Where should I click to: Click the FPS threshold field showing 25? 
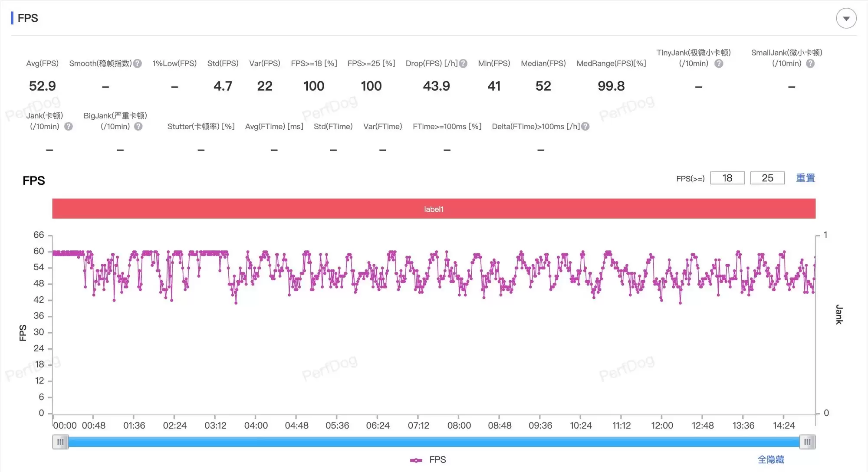(767, 178)
